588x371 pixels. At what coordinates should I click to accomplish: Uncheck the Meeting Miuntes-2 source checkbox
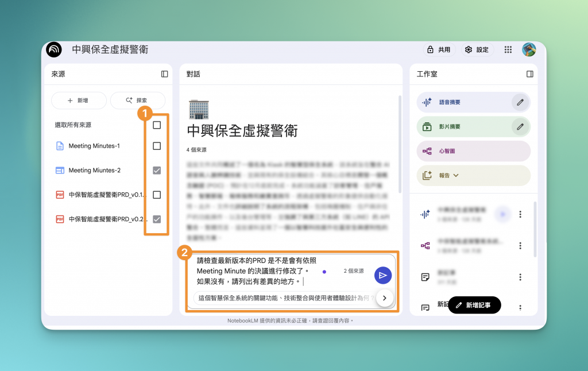pyautogui.click(x=157, y=171)
